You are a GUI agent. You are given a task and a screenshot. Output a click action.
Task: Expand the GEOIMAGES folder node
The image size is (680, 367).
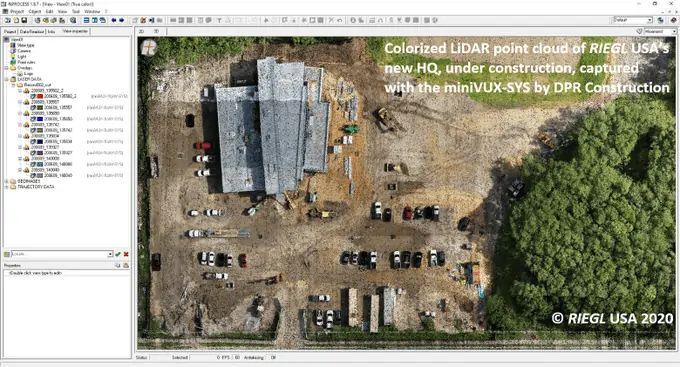[x=7, y=181]
